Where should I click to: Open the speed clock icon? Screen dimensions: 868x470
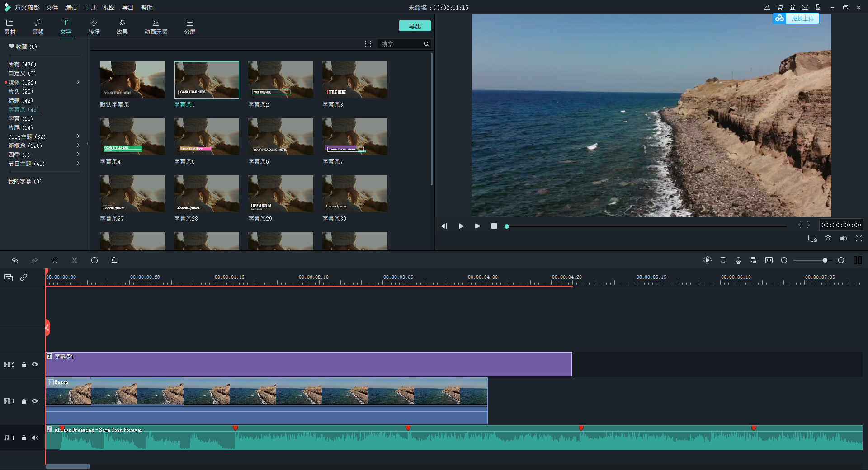point(94,260)
